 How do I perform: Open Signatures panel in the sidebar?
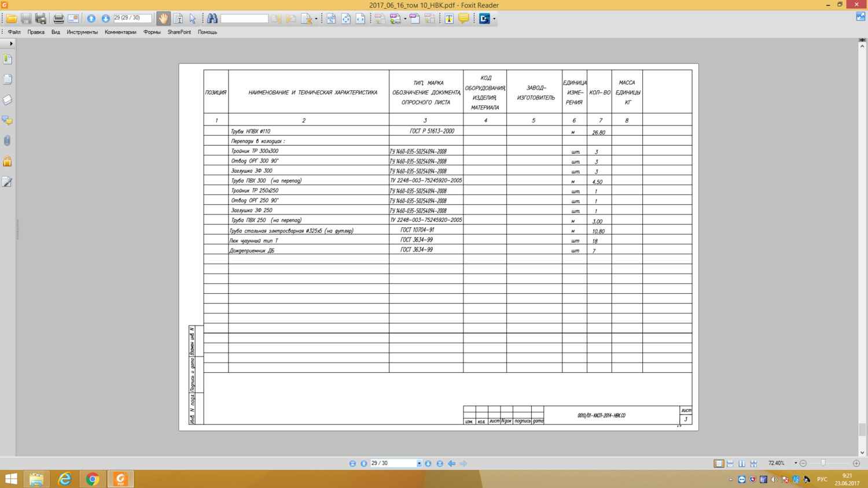pyautogui.click(x=8, y=182)
